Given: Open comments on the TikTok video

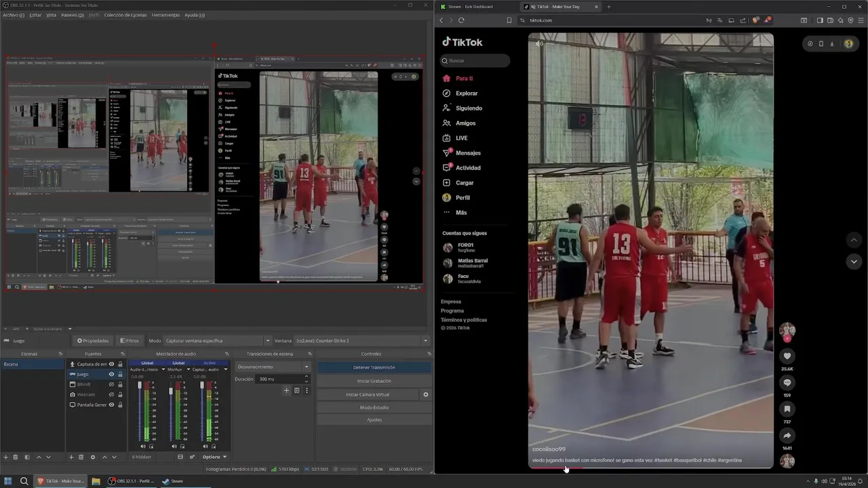Looking at the screenshot, I should (x=787, y=382).
